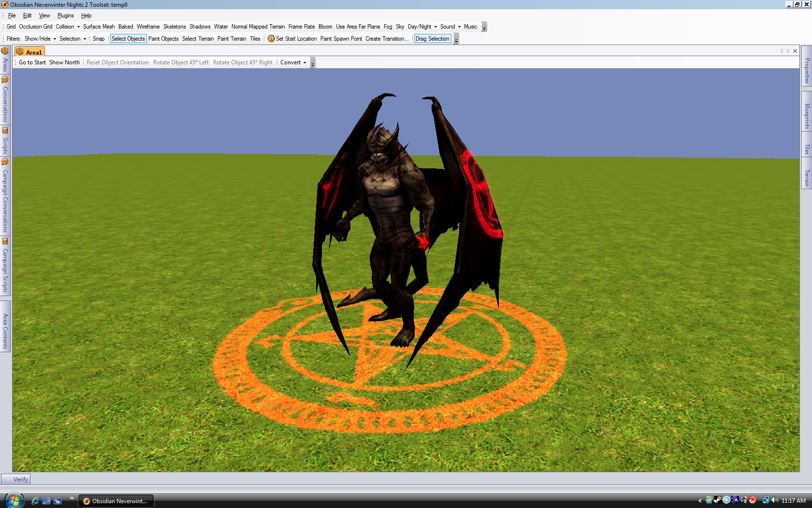Image resolution: width=812 pixels, height=508 pixels.
Task: Open the Plugins menu
Action: pyautogui.click(x=65, y=15)
